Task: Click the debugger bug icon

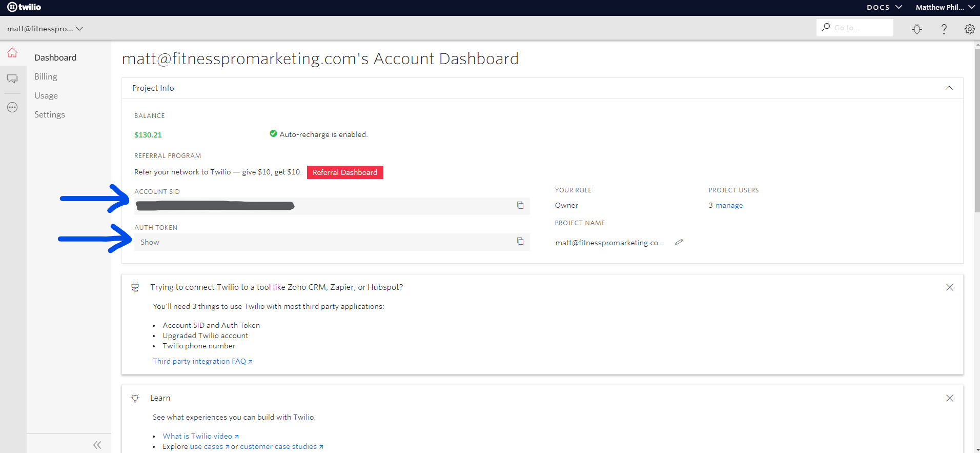Action: (917, 29)
